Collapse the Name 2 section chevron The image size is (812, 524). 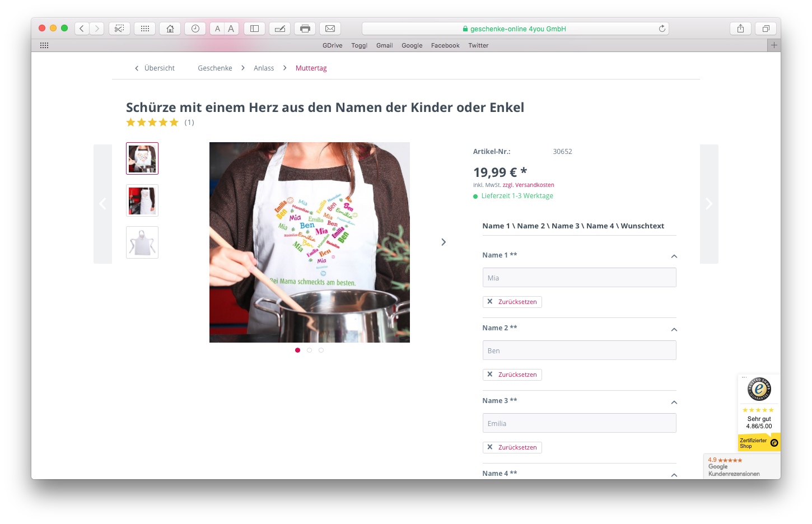(x=674, y=330)
